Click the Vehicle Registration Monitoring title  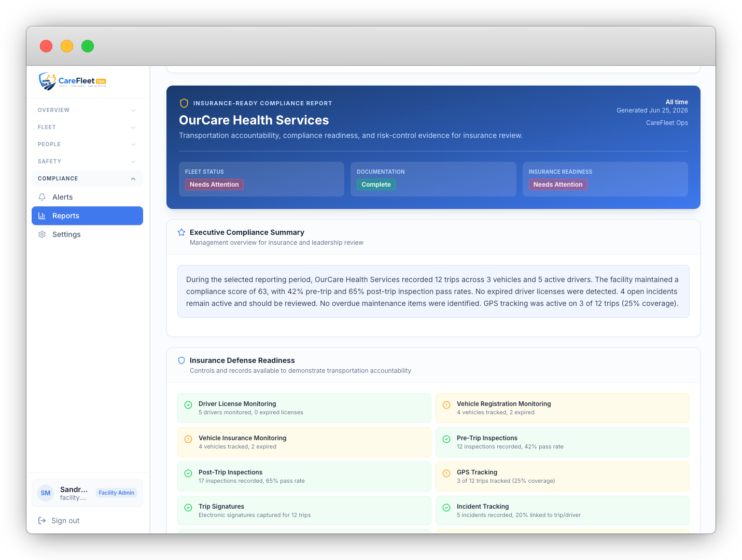[x=504, y=404]
